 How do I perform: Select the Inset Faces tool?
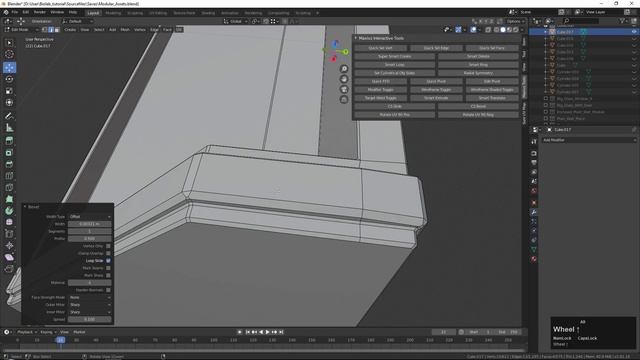pos(9,153)
